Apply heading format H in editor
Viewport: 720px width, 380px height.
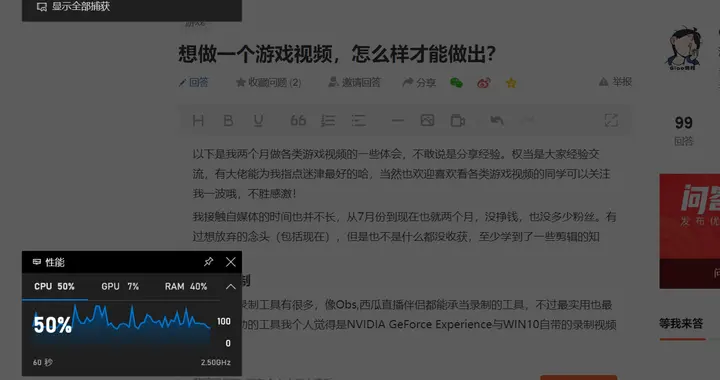[198, 121]
